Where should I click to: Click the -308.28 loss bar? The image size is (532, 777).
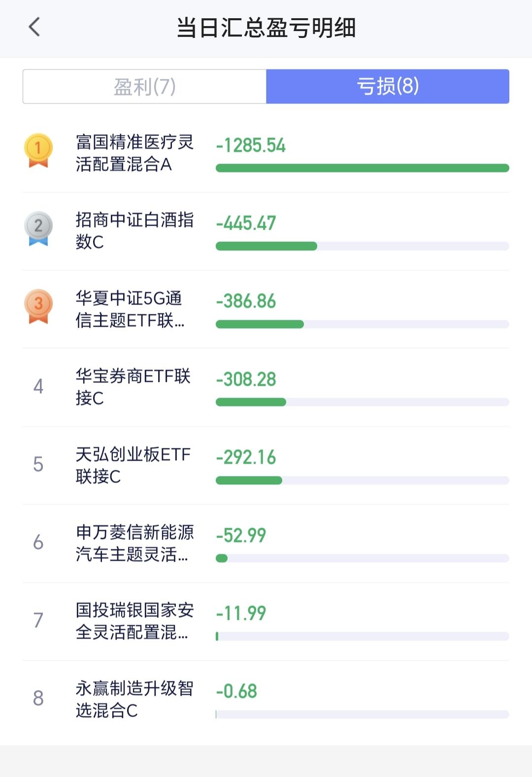tap(363, 402)
